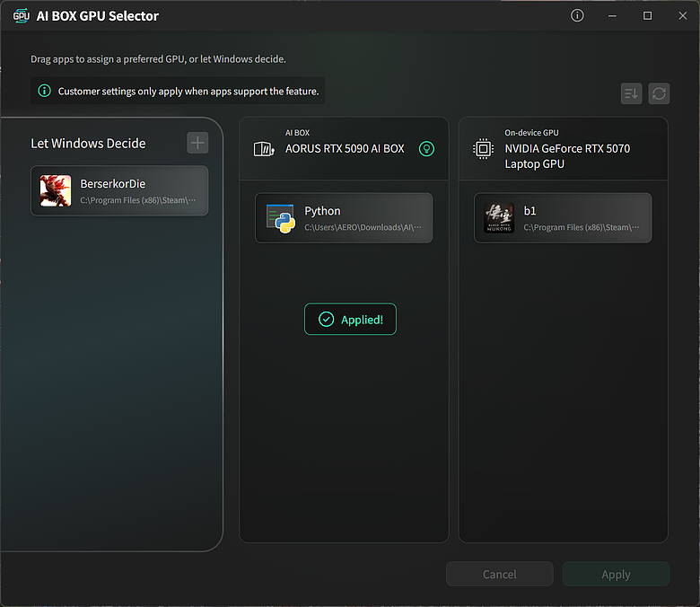Click 'NVIDIA GeForce RTX 5070 Laptop GPU' text
This screenshot has height=607, width=700.
click(x=567, y=156)
